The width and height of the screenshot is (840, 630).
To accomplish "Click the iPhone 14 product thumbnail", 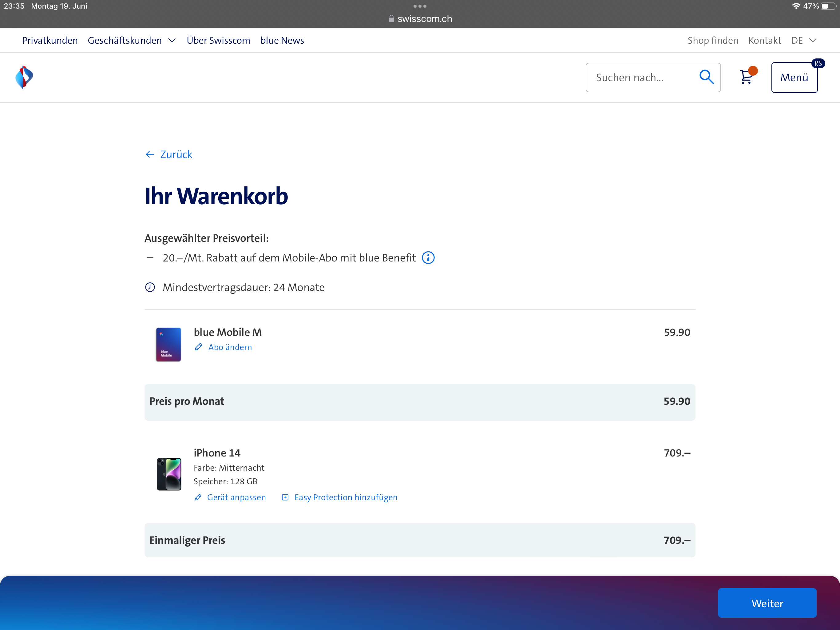I will pos(169,474).
